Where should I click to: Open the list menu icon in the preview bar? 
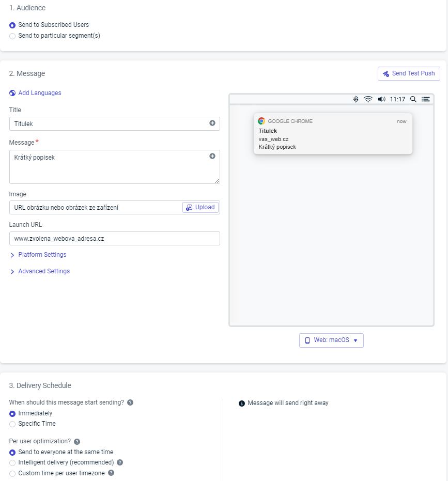point(425,99)
